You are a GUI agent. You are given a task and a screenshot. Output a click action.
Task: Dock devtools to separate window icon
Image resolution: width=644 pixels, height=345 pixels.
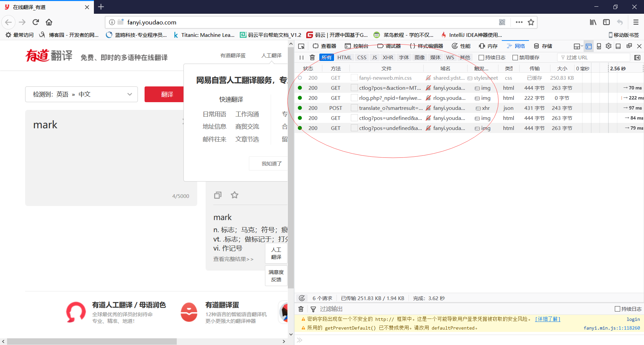tap(629, 46)
